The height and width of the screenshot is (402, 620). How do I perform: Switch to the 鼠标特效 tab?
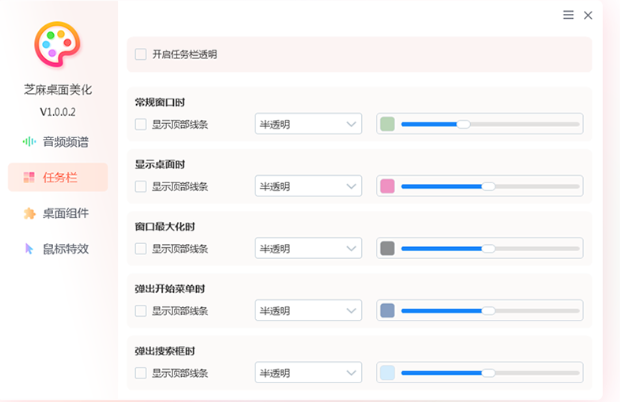pyautogui.click(x=65, y=249)
